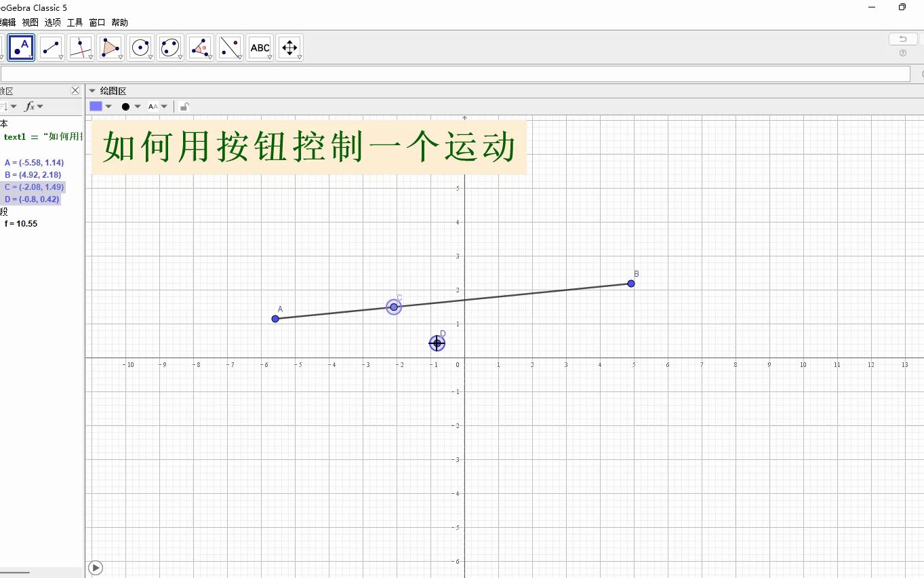Open the Polygon tool submenu triangle
Image resolution: width=924 pixels, height=578 pixels.
(121, 58)
